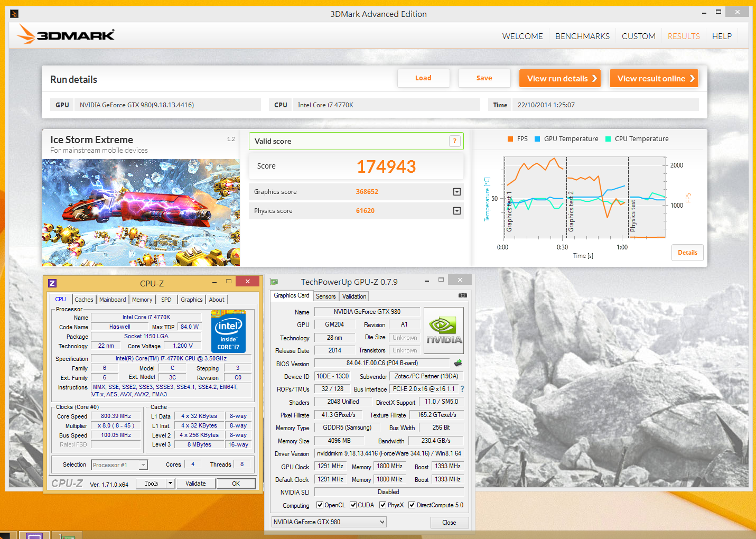The image size is (756, 539).
Task: Click the purple taskbar application icon
Action: click(x=34, y=535)
